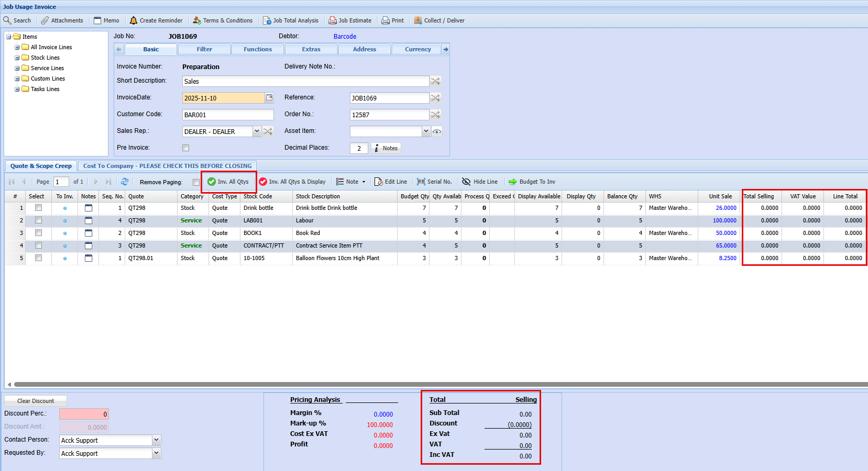The image size is (868, 471).
Task: Enable the Remove Paging checkbox
Action: (x=196, y=182)
